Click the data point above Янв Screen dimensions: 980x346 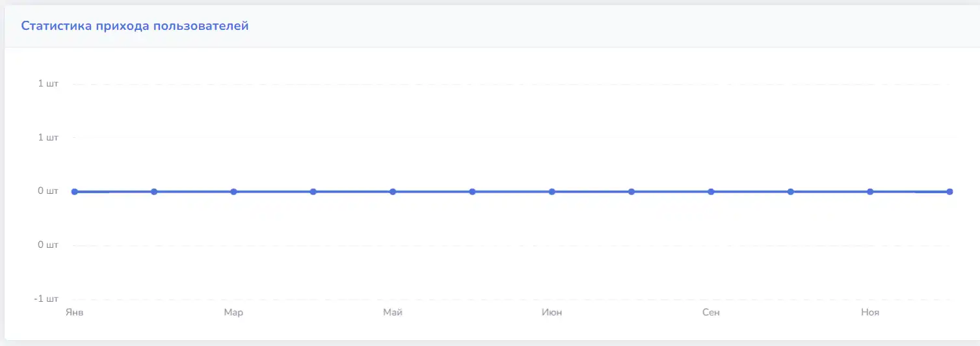[x=75, y=192]
